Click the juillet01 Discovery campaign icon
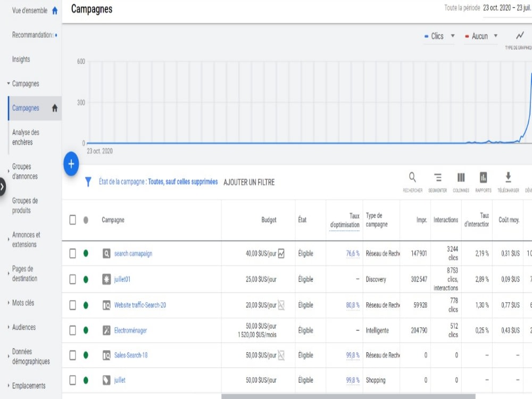Screen dimensions: 532x399 pyautogui.click(x=106, y=279)
